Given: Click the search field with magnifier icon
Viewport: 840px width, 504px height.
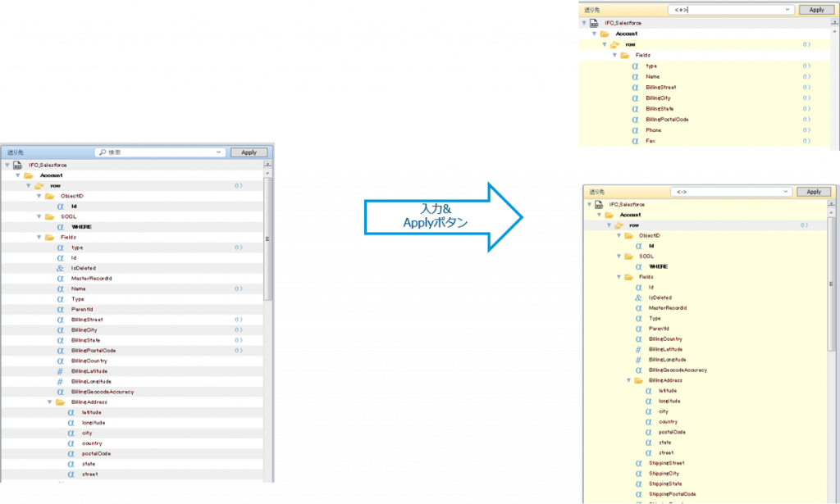Looking at the screenshot, I should click(x=158, y=152).
